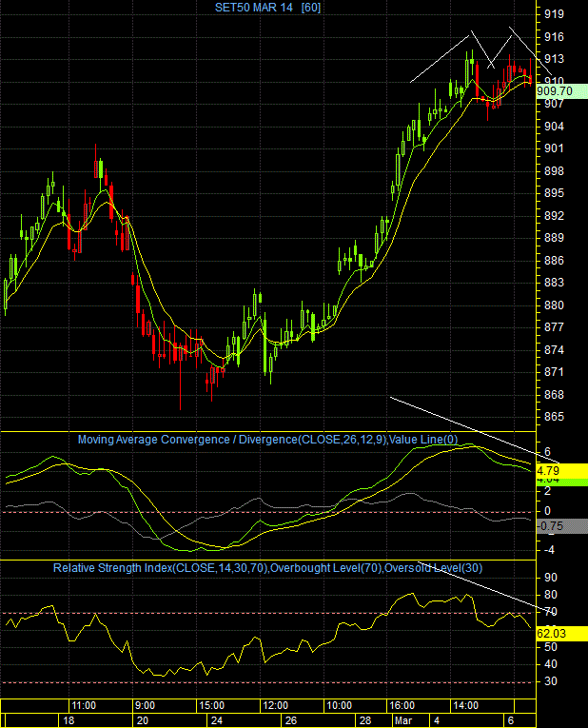Click the RSI axis level 30
This screenshot has height=728, width=588.
click(550, 681)
